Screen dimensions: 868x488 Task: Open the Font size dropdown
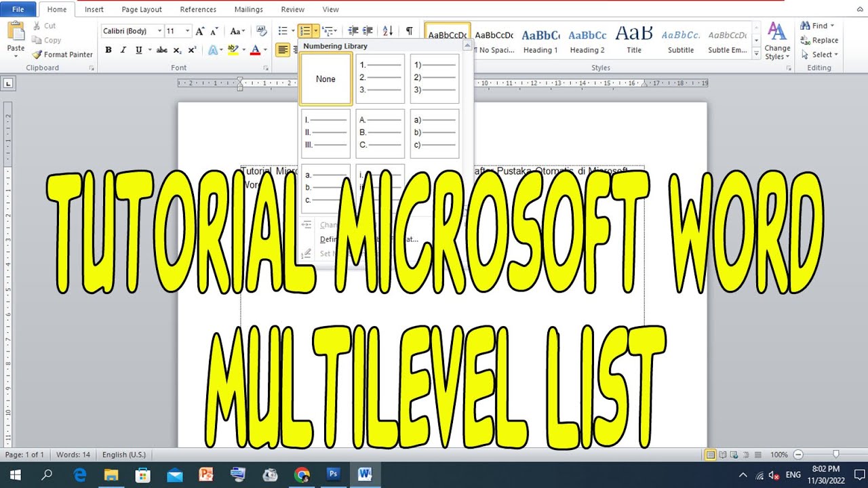pos(189,31)
